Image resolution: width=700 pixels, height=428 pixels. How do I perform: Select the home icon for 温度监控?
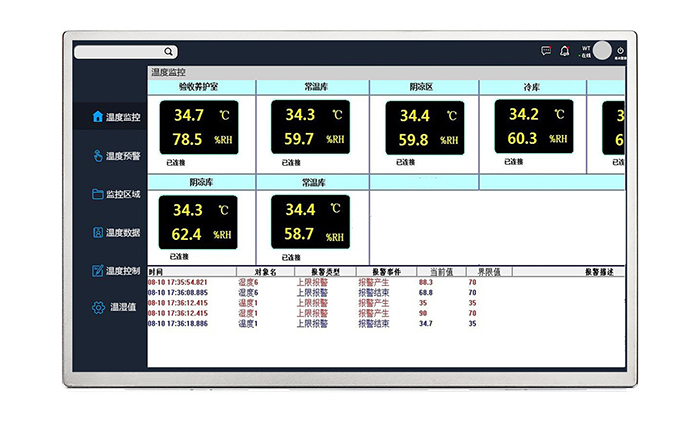tap(98, 116)
